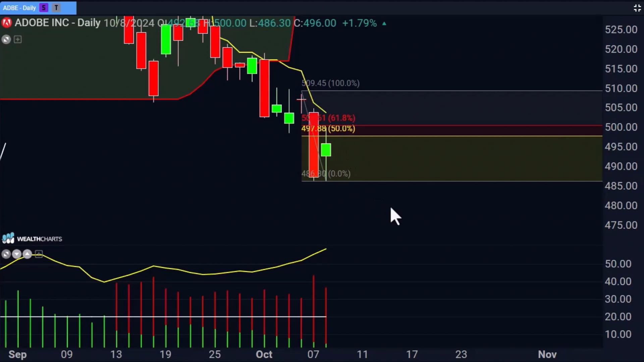Click the 50.00 indicator axis label

[618, 264]
